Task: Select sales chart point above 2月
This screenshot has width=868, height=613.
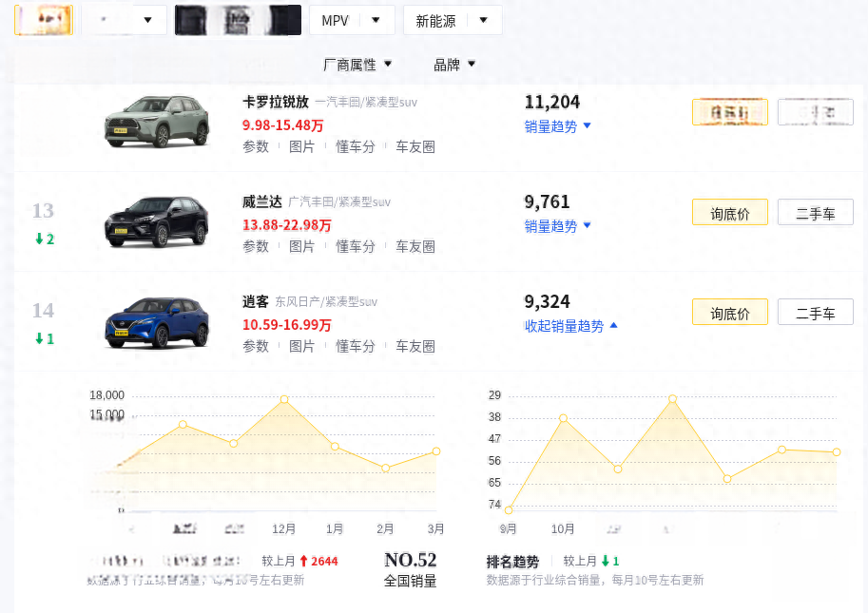Action: click(x=386, y=468)
